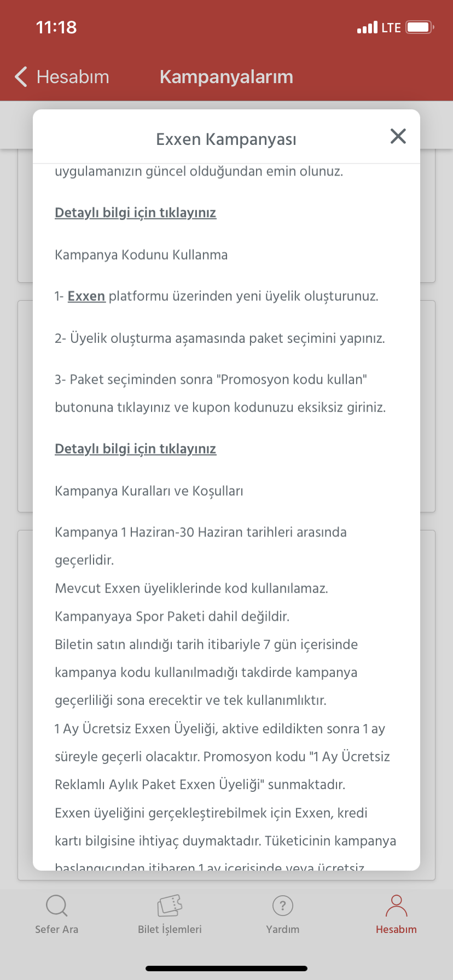
Task: Tap the home indicator bar at the bottom
Action: tap(226, 969)
